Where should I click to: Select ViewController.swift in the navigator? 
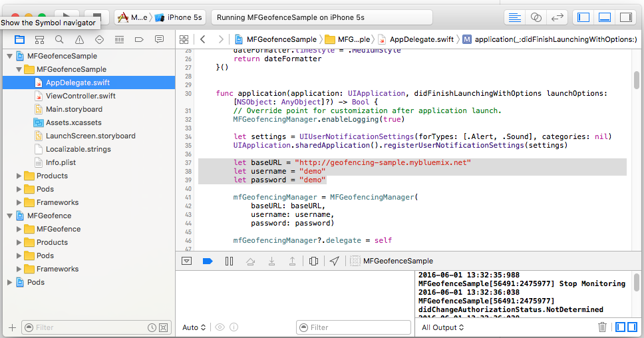pyautogui.click(x=80, y=96)
